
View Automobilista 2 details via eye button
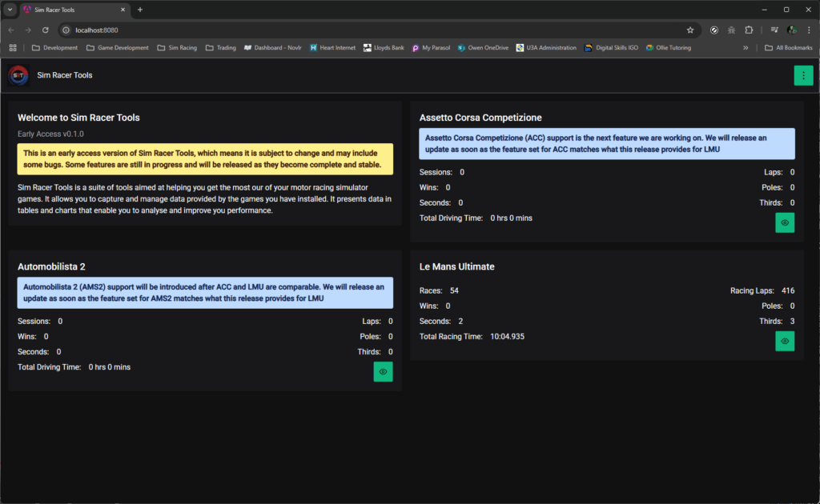click(383, 372)
